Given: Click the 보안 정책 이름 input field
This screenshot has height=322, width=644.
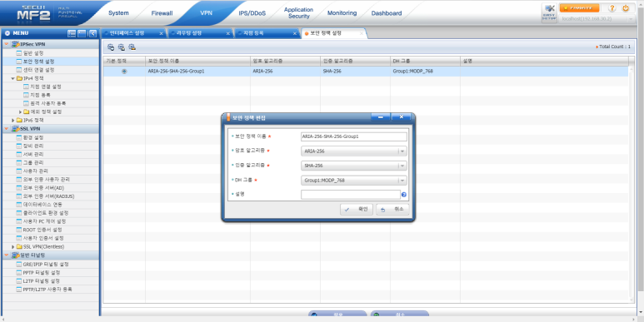Looking at the screenshot, I should pyautogui.click(x=353, y=136).
